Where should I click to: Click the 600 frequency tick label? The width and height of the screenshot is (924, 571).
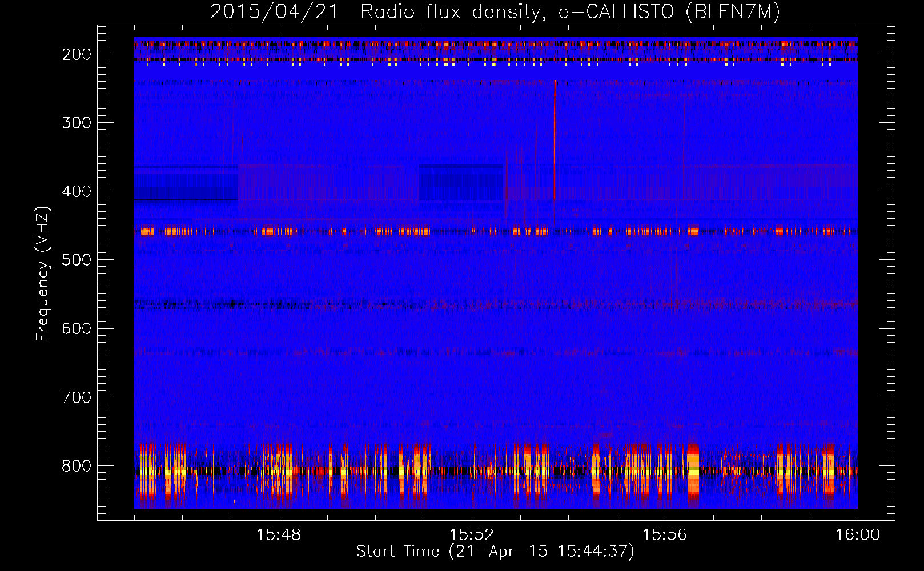(77, 328)
